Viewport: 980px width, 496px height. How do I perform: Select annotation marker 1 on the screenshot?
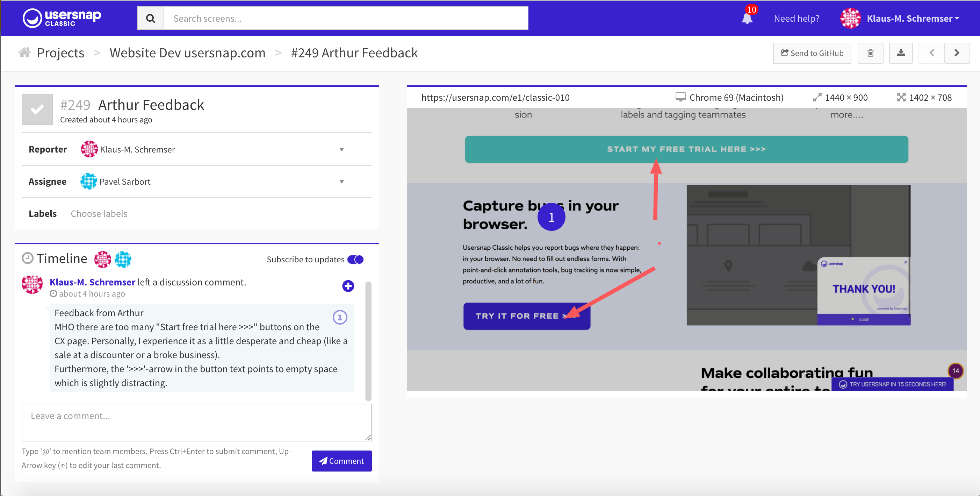(x=552, y=217)
